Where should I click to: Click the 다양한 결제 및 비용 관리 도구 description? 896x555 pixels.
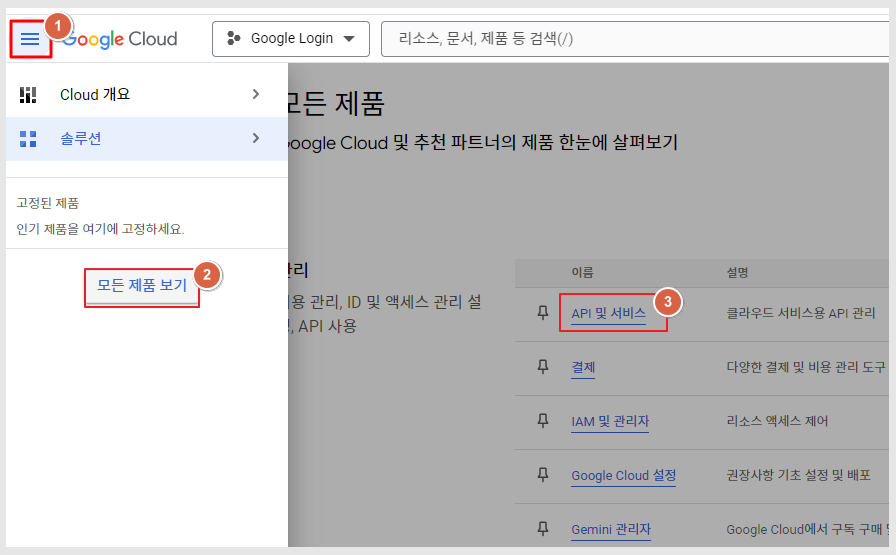[806, 367]
